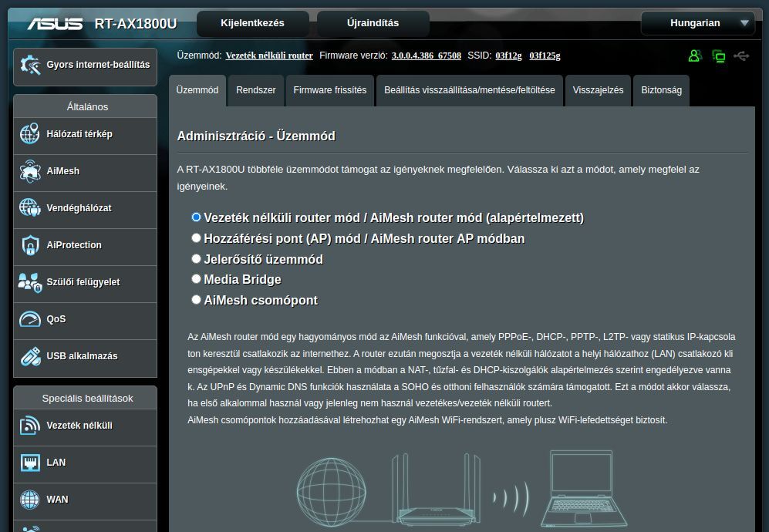Click the USB alkalmazás icon
This screenshot has height=532, width=769.
pyautogui.click(x=30, y=356)
